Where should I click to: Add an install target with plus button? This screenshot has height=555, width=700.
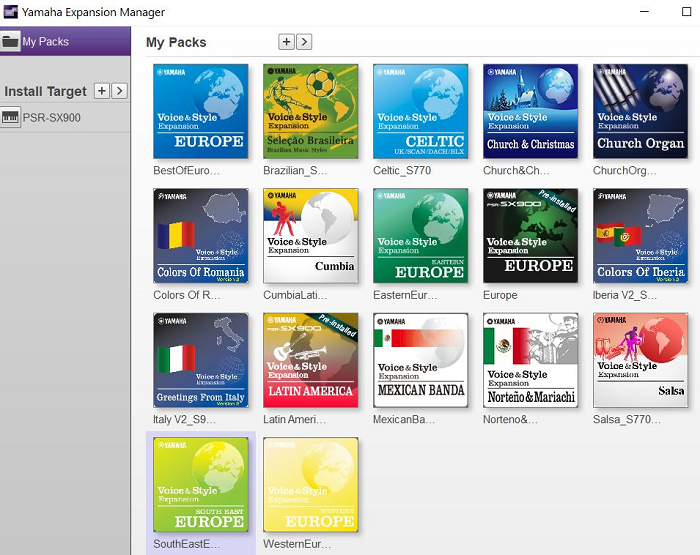click(102, 91)
